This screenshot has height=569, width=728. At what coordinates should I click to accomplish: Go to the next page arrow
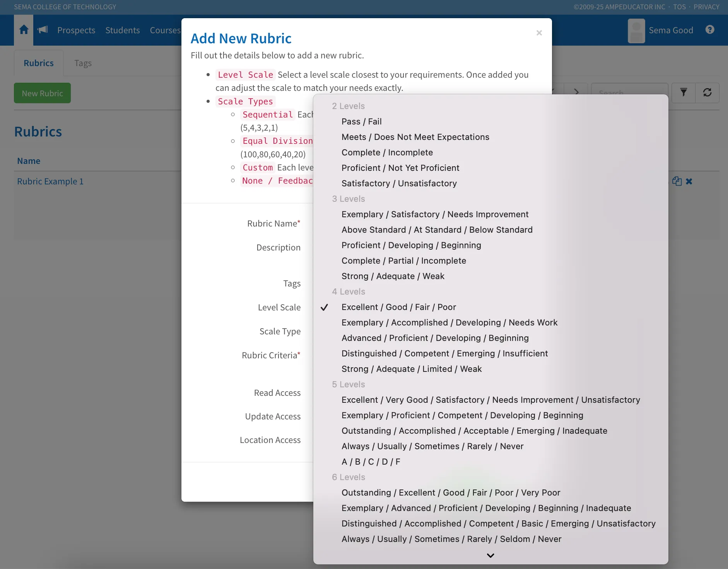(x=576, y=93)
